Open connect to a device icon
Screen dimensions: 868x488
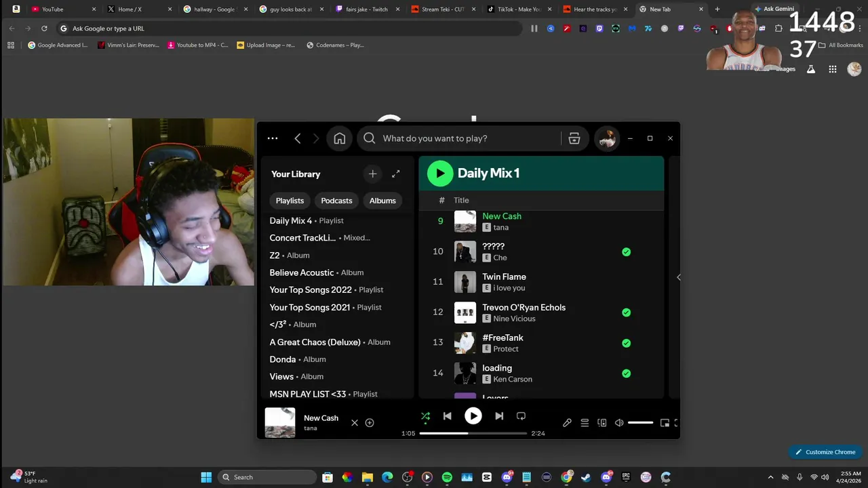601,423
